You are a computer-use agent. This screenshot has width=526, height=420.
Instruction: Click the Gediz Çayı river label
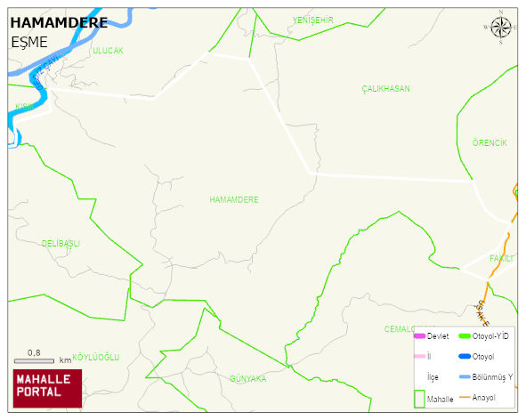47,73
